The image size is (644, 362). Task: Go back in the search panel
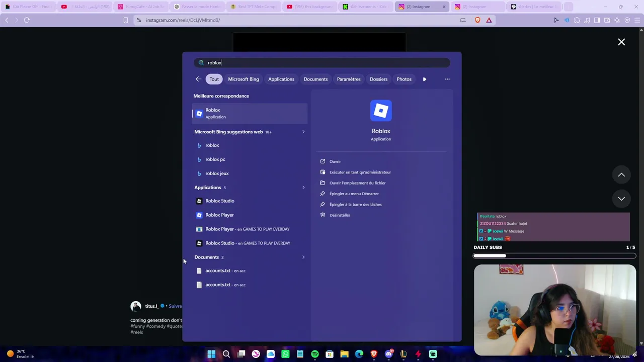pos(198,79)
